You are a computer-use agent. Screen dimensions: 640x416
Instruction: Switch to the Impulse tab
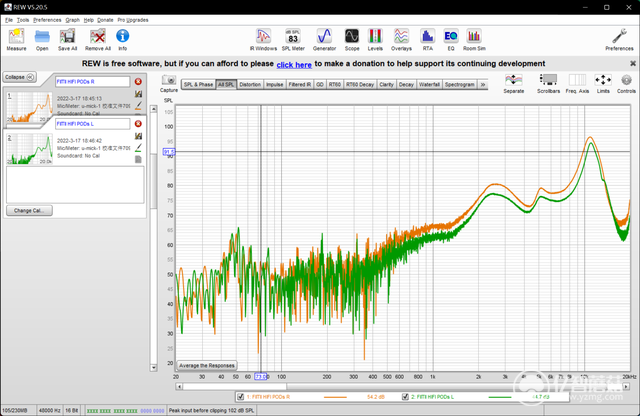pos(275,85)
